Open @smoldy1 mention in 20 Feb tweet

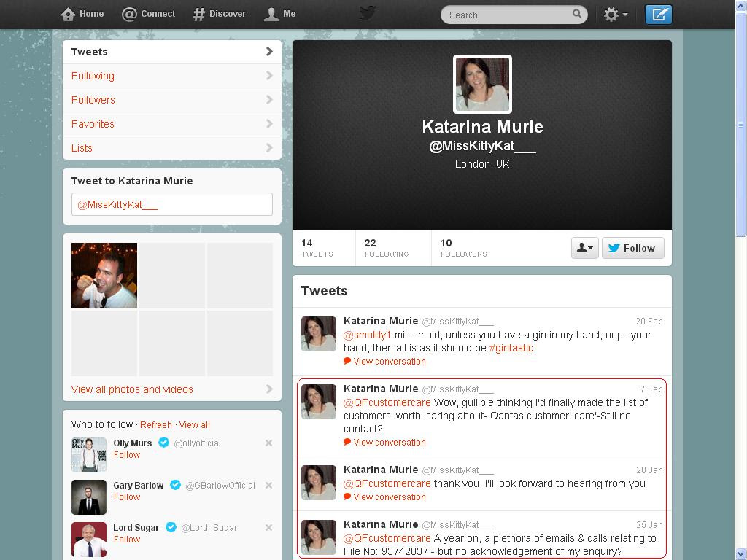click(x=368, y=335)
